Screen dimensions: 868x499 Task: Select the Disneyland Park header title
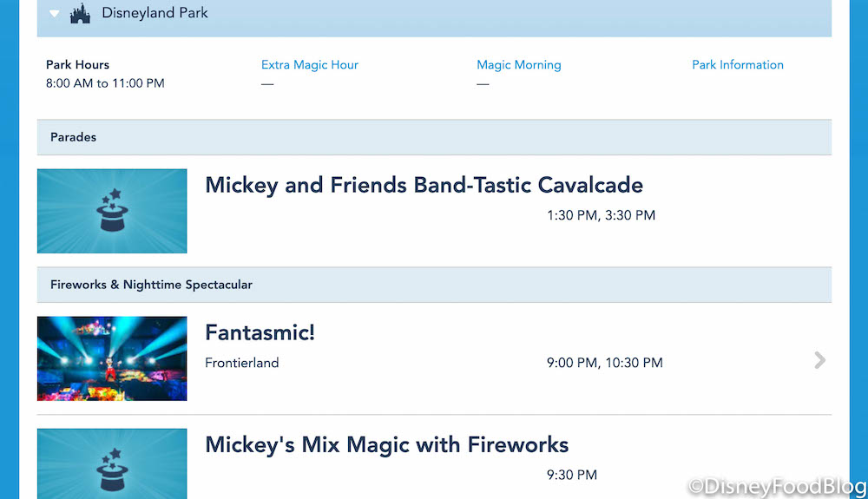click(155, 14)
